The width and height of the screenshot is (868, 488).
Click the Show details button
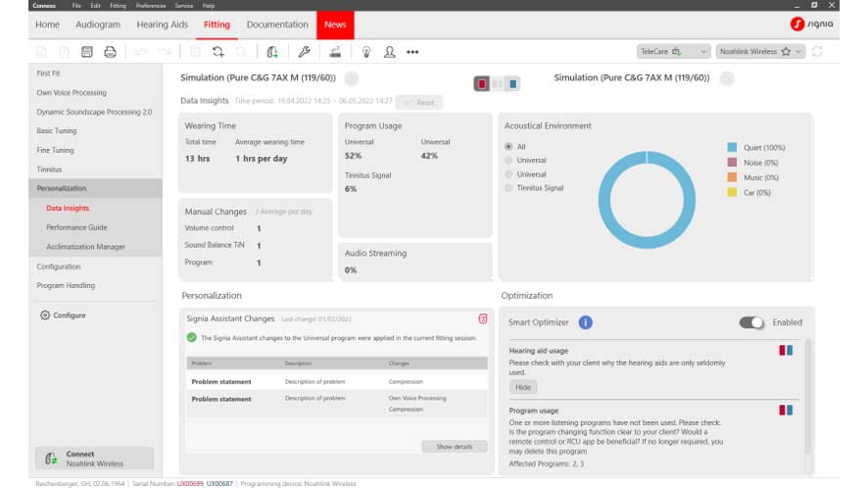click(454, 447)
